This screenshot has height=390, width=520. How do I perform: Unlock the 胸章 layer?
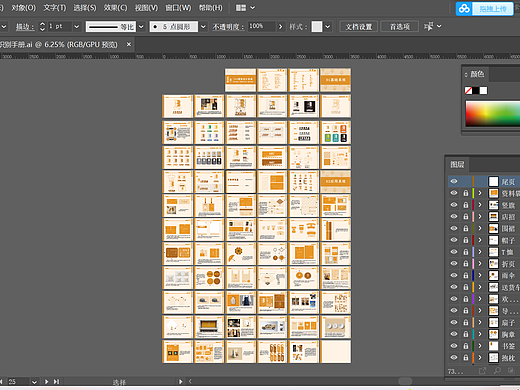[x=466, y=334]
